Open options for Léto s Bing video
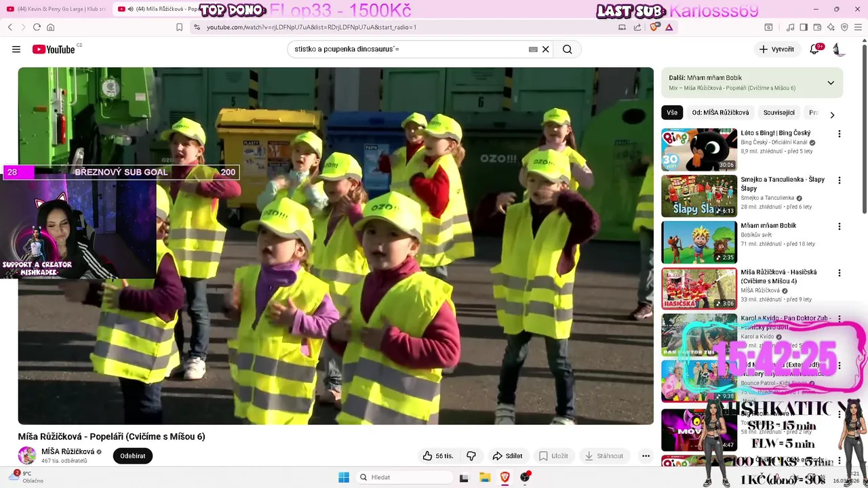 [839, 134]
